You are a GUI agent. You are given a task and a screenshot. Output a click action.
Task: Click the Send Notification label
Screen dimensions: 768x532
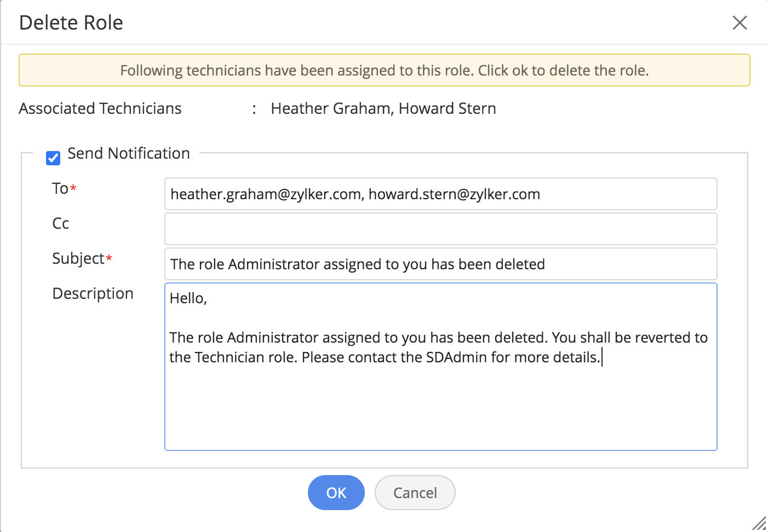click(x=129, y=153)
